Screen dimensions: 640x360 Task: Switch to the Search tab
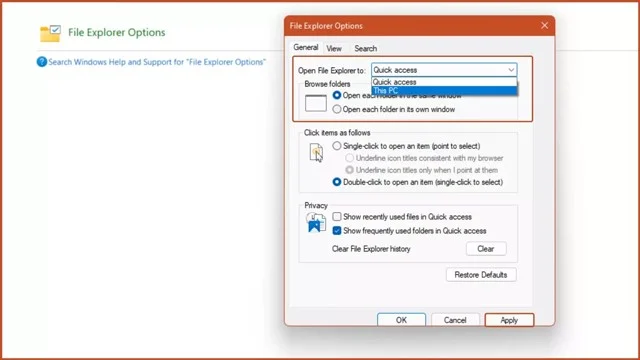365,49
